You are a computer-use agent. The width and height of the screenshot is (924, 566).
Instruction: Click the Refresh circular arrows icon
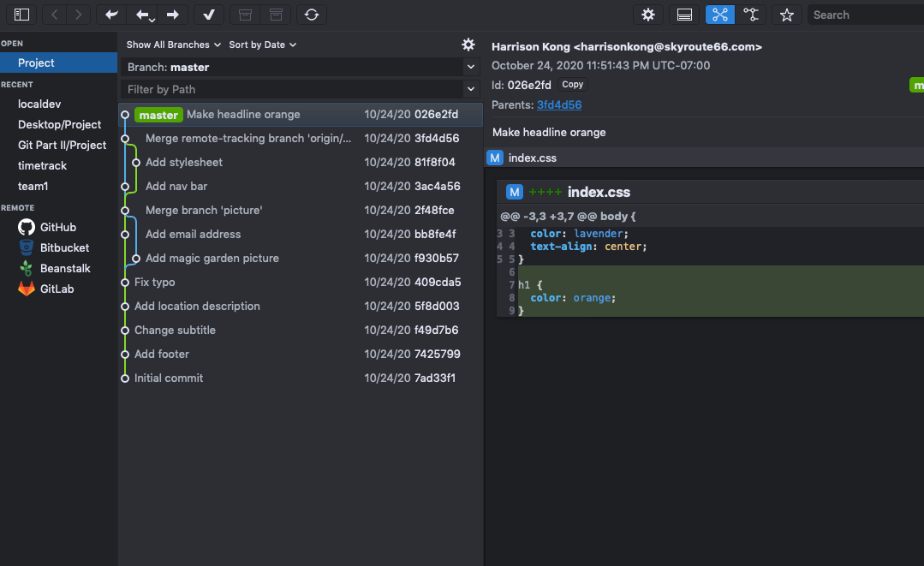pyautogui.click(x=312, y=15)
